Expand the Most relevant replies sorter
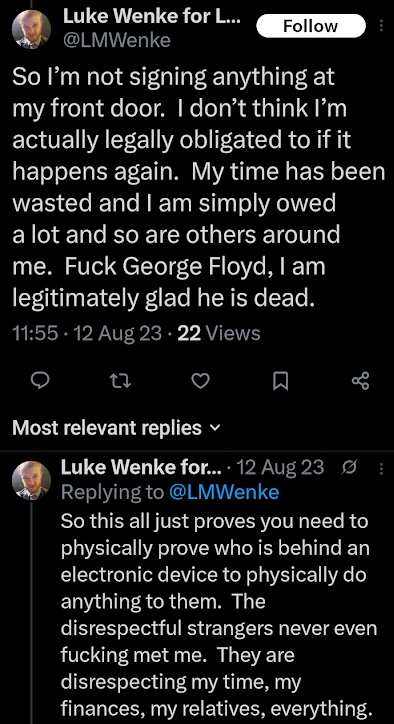The height and width of the screenshot is (724, 394). click(x=115, y=428)
